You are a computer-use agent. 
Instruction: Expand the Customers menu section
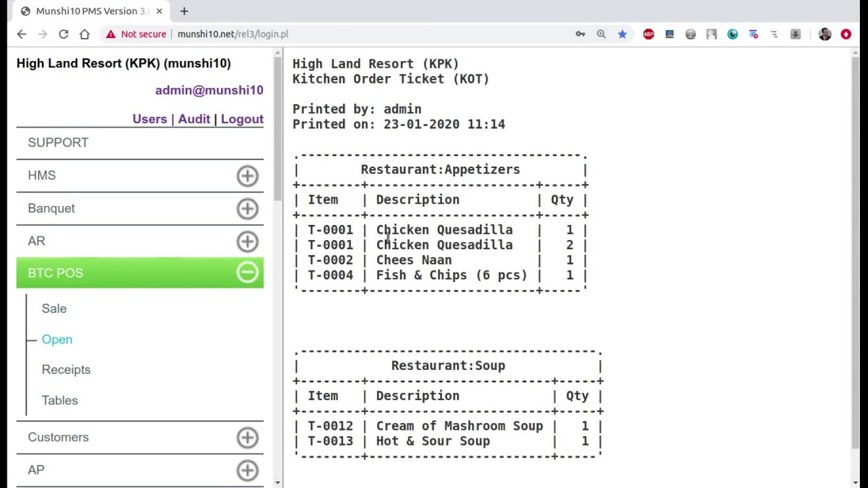point(247,437)
